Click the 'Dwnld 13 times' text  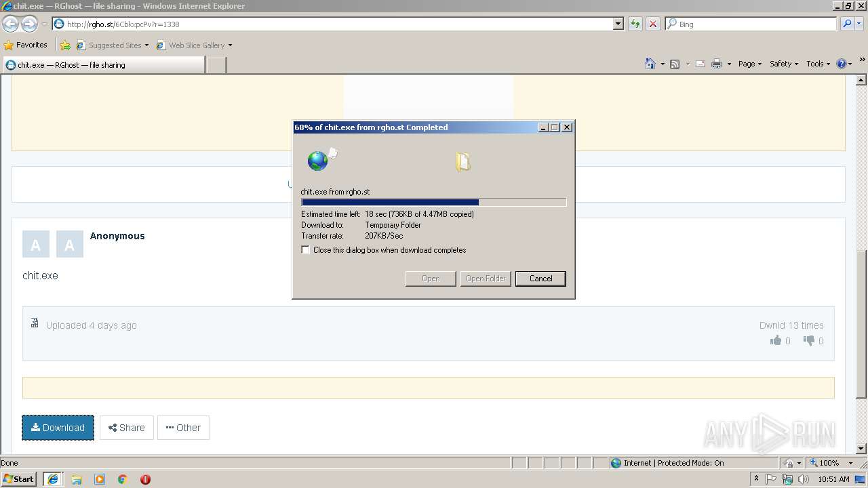791,325
